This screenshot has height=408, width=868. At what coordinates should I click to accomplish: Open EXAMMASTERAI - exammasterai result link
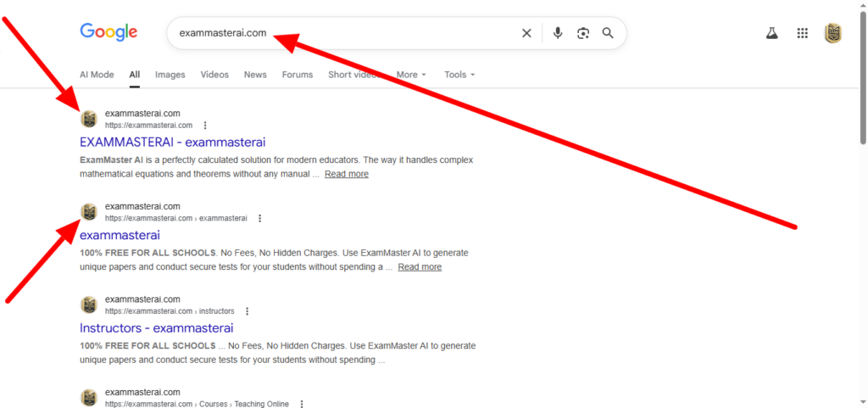(x=173, y=143)
